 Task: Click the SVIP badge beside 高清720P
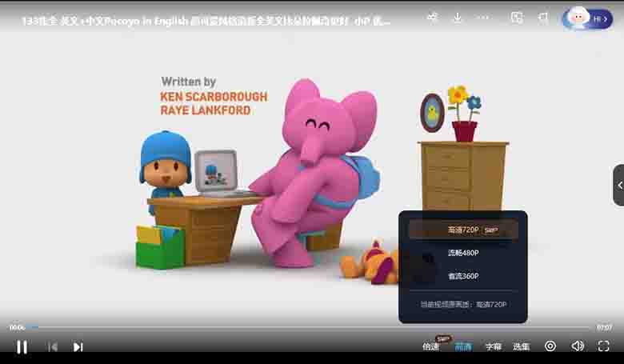click(x=491, y=230)
